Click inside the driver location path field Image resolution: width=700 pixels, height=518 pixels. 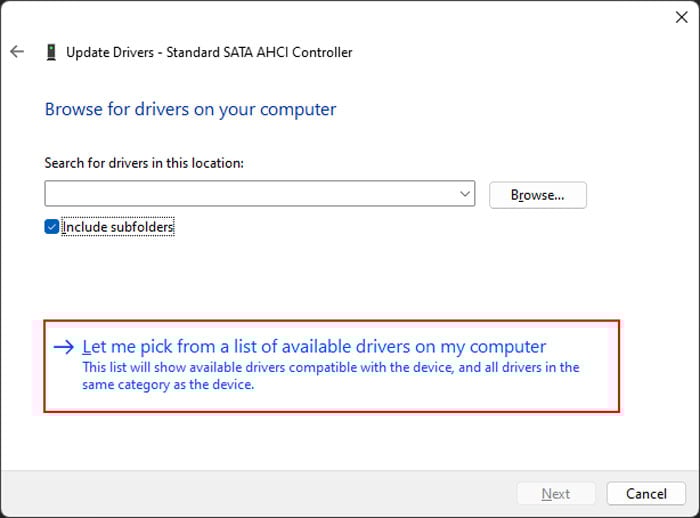pyautogui.click(x=250, y=194)
